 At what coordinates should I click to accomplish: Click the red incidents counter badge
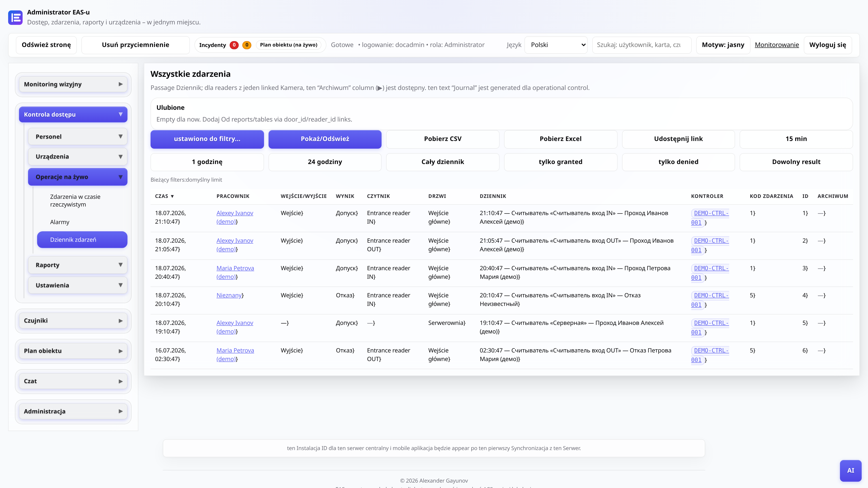pos(234,45)
